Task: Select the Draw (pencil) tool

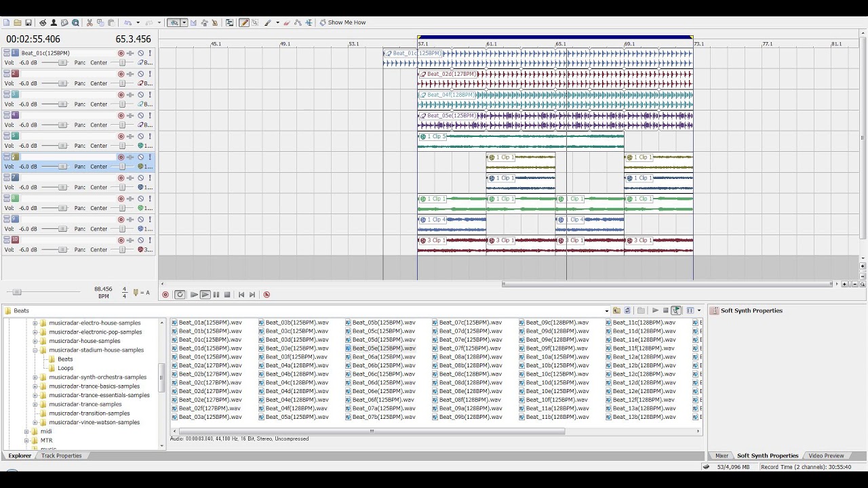Action: point(244,22)
